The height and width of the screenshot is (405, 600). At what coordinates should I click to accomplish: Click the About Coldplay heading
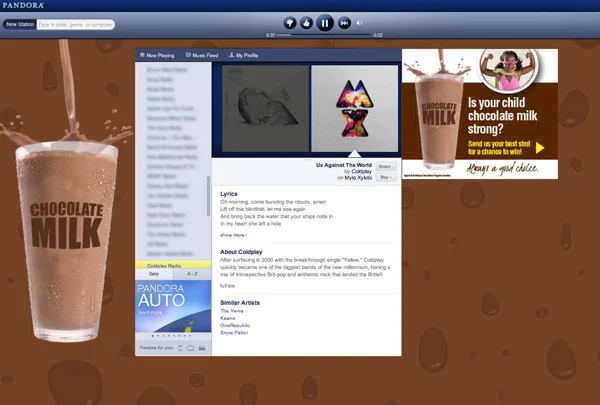click(241, 252)
